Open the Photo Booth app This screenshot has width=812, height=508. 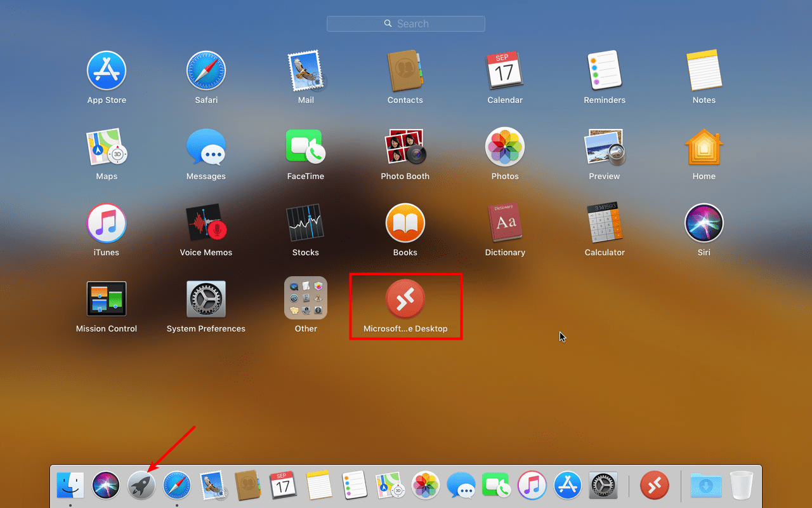coord(405,147)
